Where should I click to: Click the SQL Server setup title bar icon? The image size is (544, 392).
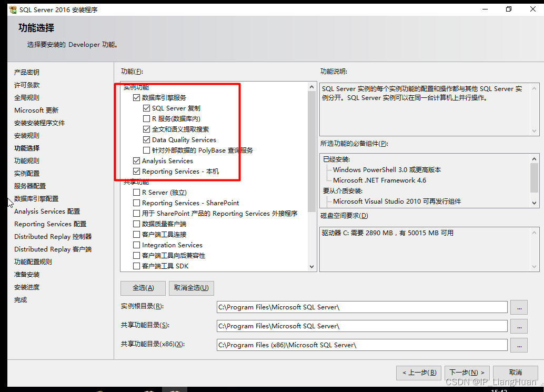(13, 9)
